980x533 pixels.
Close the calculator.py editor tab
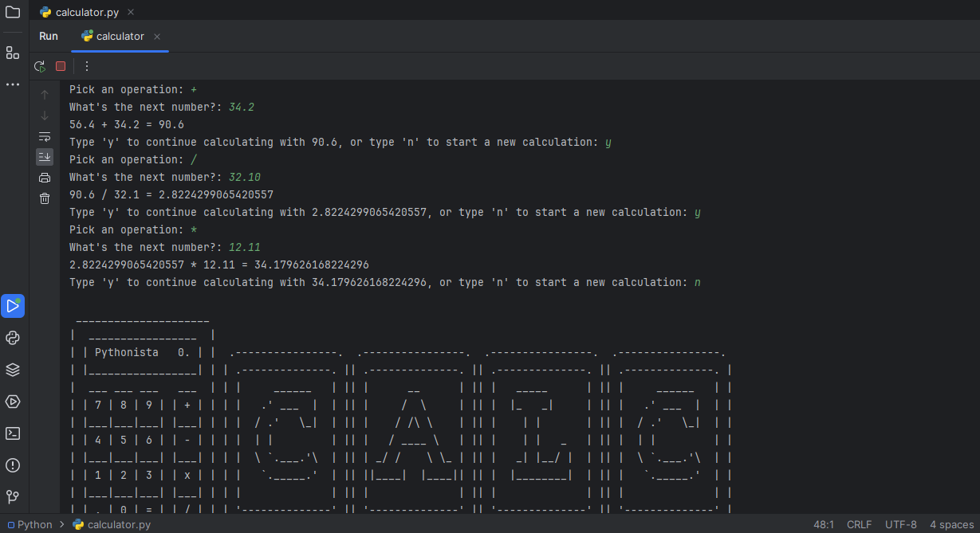[x=131, y=12]
